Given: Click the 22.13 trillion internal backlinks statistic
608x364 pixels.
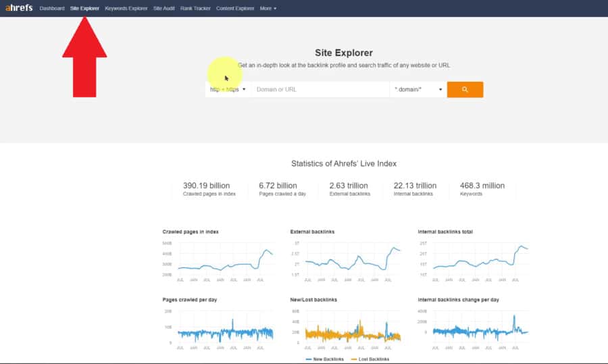Looking at the screenshot, I should [415, 189].
